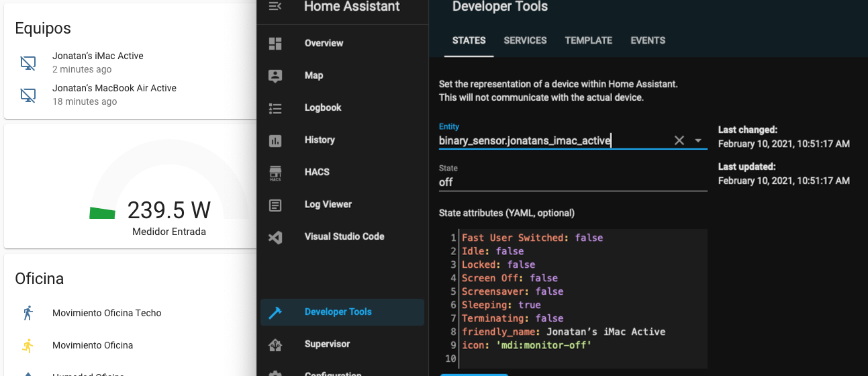
Task: Click the 239.5 W gauge value
Action: (169, 210)
